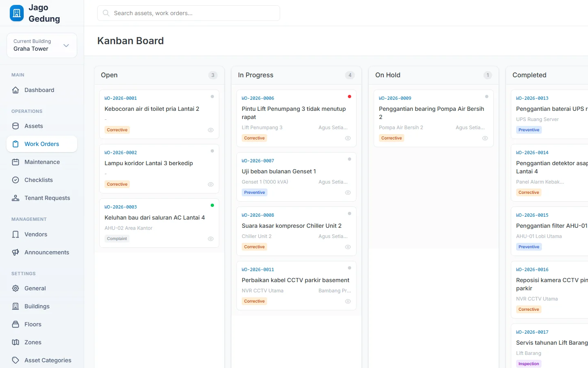This screenshot has width=588, height=368.
Task: Go to Tenant Requests page
Action: click(42, 198)
